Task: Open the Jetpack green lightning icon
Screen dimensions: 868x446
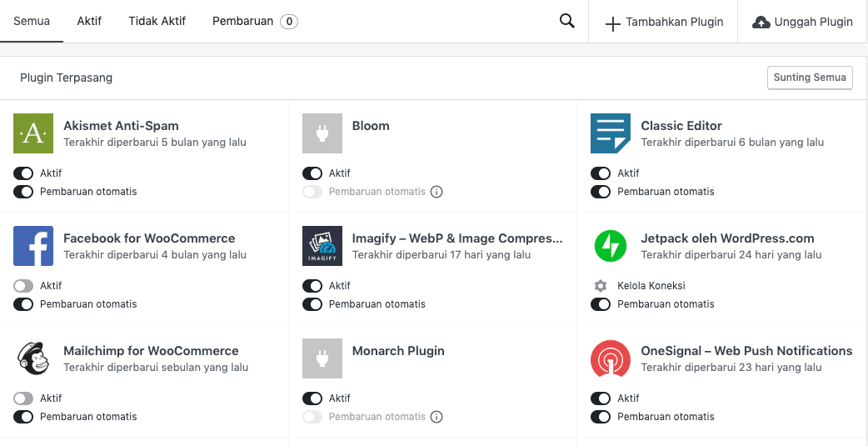Action: click(611, 246)
